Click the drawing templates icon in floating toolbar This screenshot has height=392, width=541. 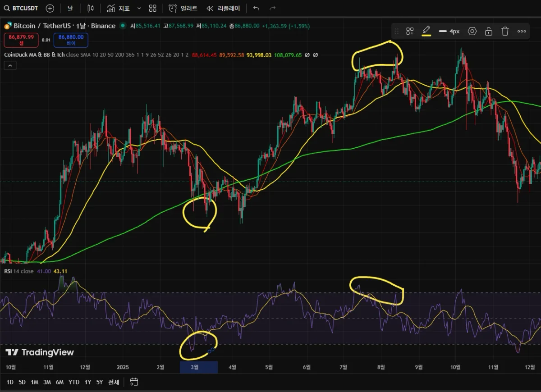410,31
